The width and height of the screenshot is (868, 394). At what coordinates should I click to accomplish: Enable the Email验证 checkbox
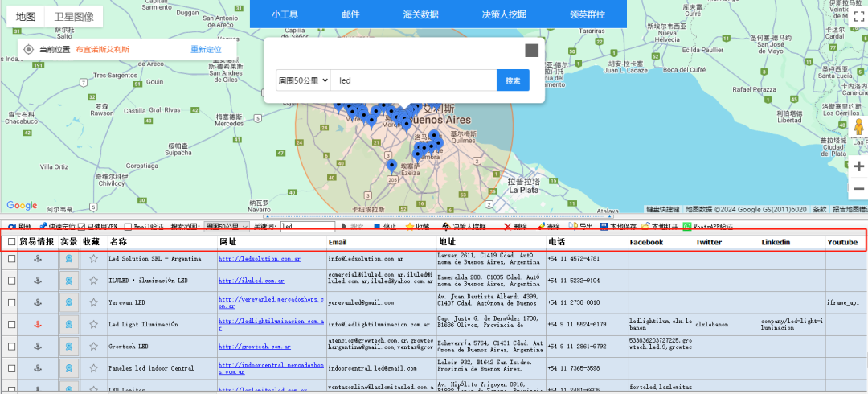[129, 227]
